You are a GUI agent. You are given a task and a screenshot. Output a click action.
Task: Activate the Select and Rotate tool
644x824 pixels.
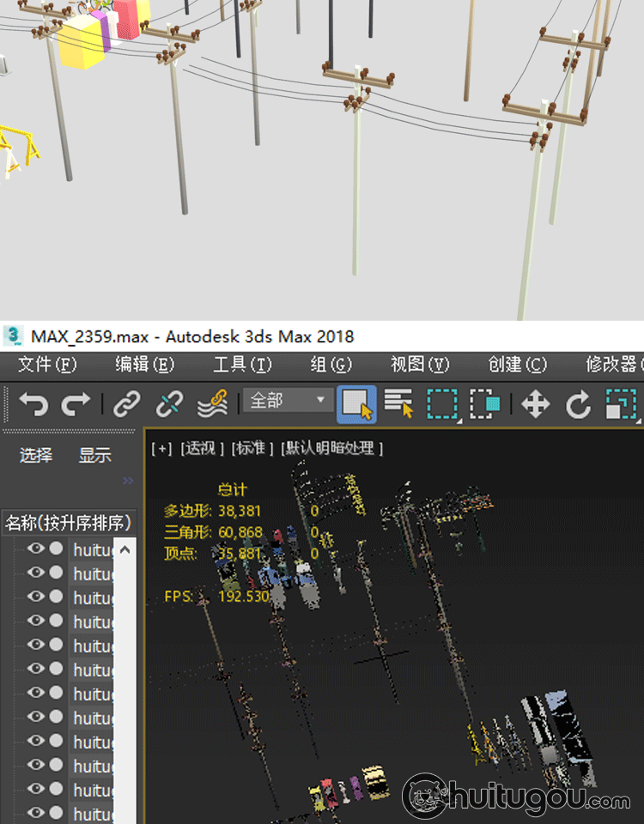coord(579,403)
